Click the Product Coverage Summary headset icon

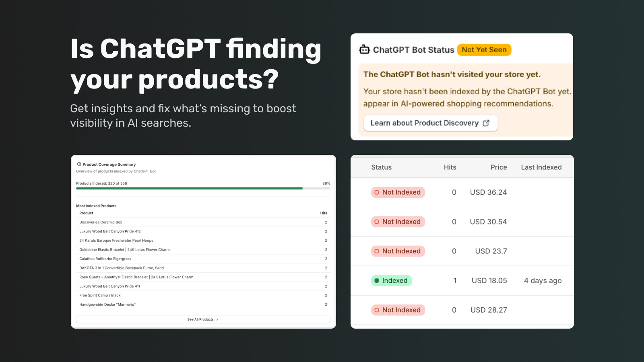(79, 164)
